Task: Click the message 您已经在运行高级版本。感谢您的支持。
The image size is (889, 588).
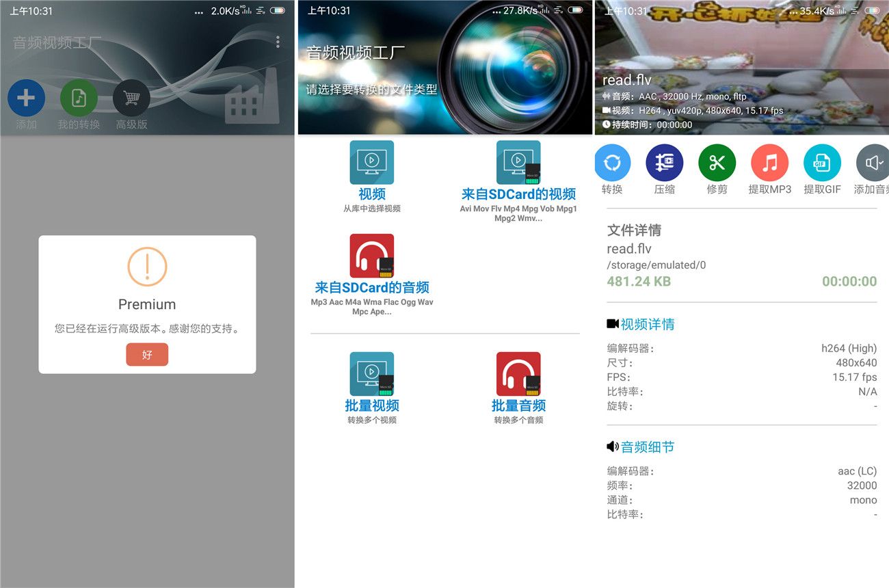Action: click(x=147, y=329)
